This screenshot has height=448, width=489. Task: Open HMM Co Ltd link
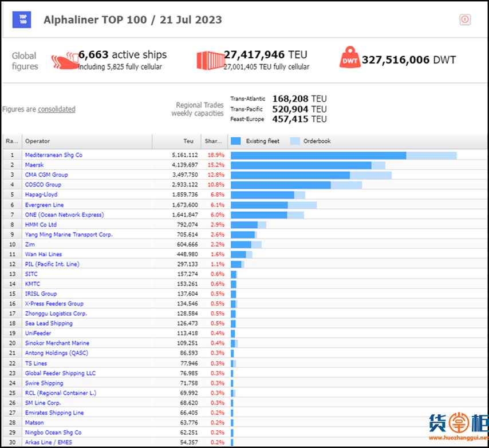tap(41, 225)
